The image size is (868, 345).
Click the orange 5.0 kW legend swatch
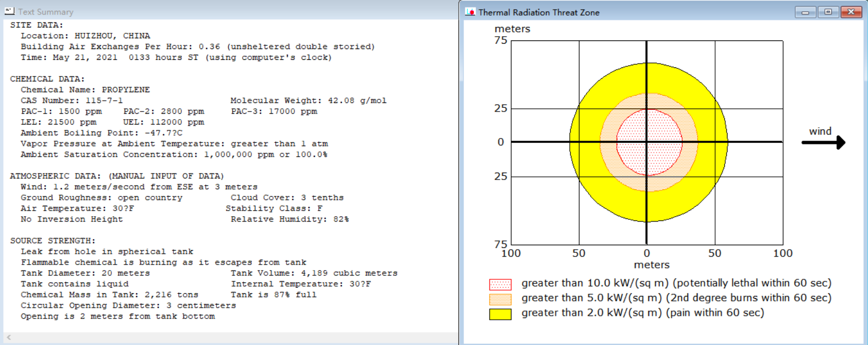pos(500,299)
